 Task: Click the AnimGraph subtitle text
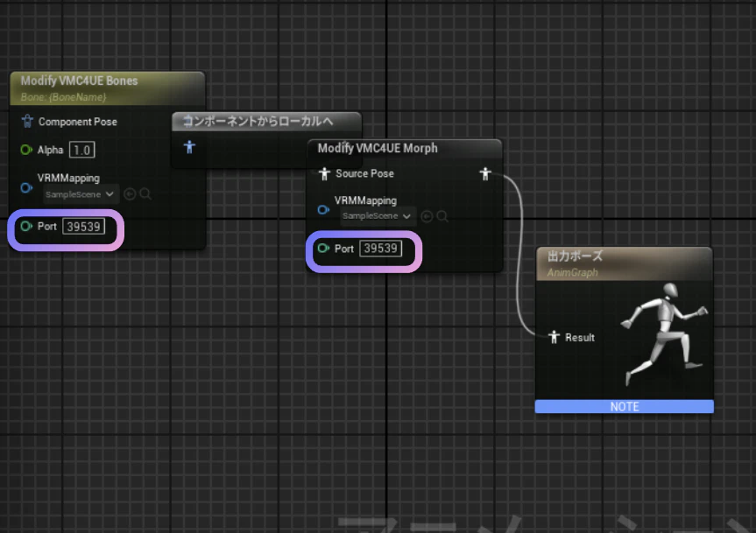pos(572,272)
